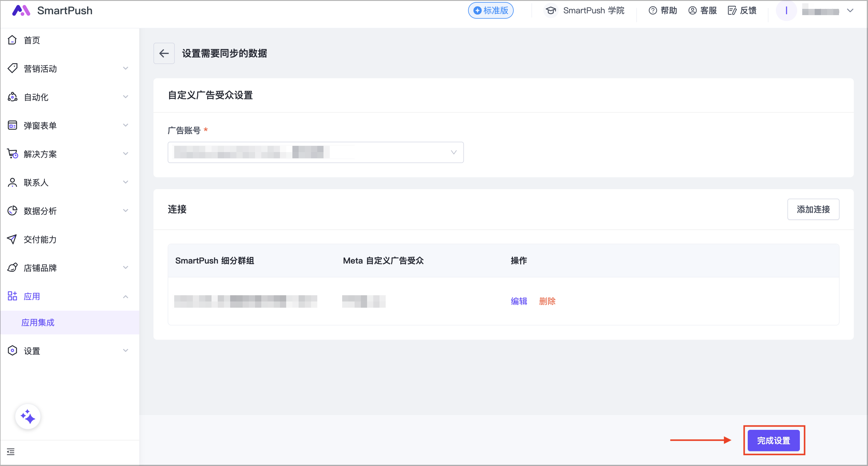Select the 自动化 automation icon
Image resolution: width=868 pixels, height=466 pixels.
12,97
